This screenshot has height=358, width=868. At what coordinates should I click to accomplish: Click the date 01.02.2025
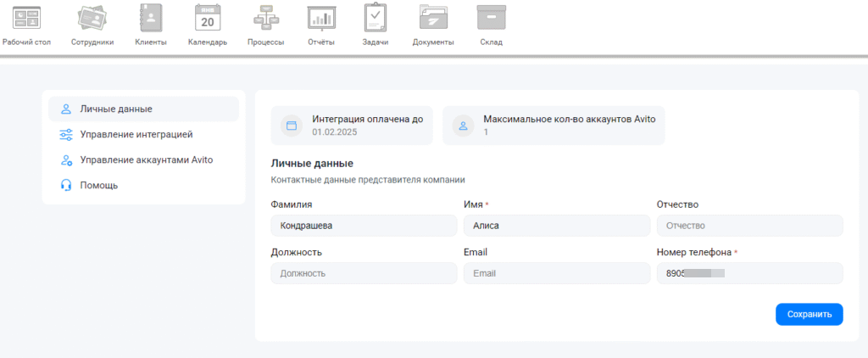(x=334, y=132)
